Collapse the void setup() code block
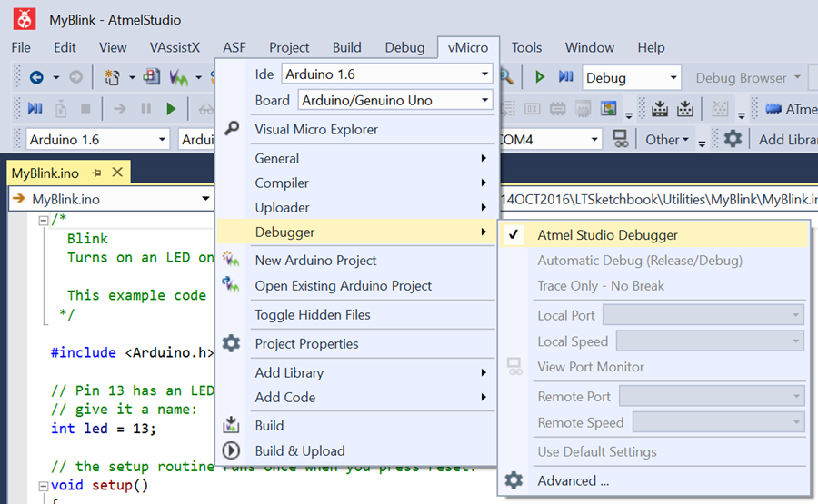This screenshot has height=504, width=818. tap(44, 486)
